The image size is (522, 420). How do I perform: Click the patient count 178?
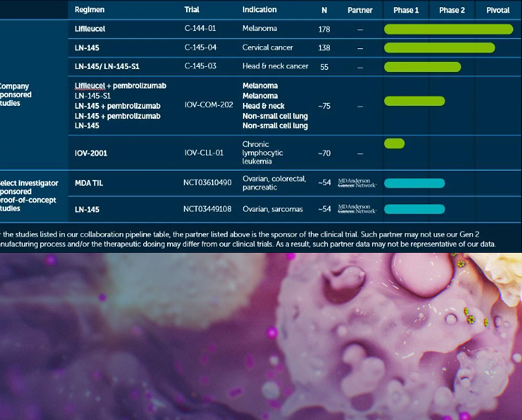(324, 30)
